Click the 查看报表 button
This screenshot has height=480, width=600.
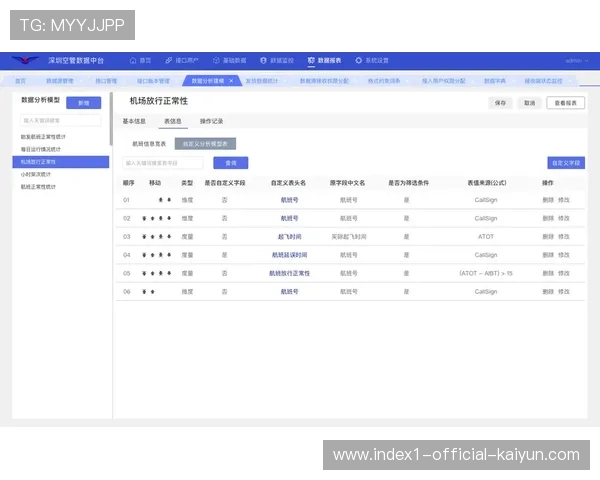(565, 103)
